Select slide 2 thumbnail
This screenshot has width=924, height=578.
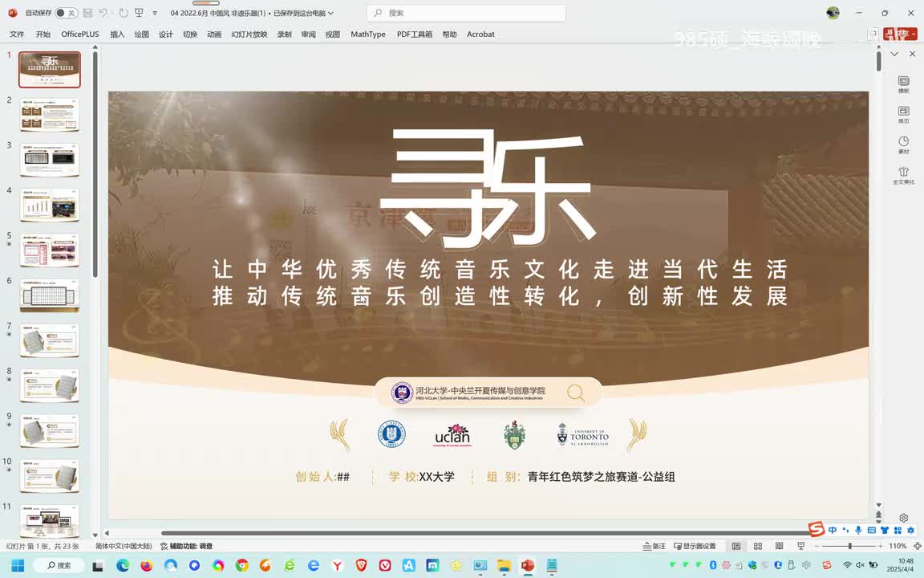pyautogui.click(x=50, y=115)
